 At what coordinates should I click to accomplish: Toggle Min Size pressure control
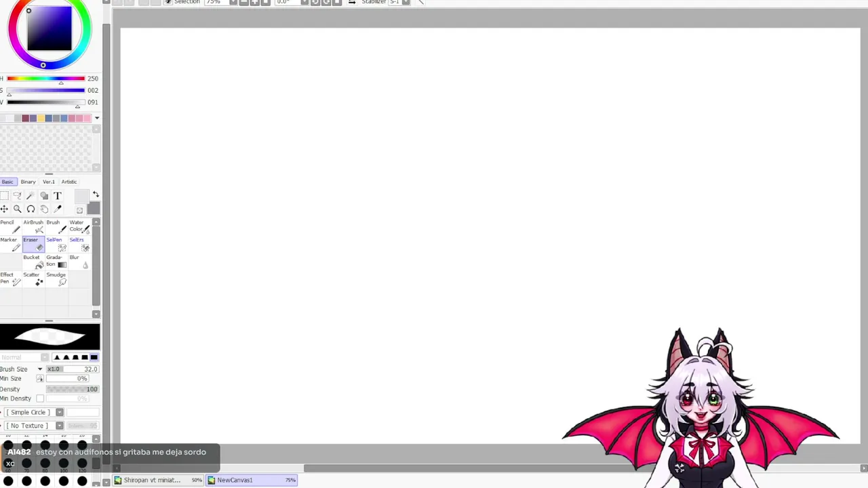40,378
